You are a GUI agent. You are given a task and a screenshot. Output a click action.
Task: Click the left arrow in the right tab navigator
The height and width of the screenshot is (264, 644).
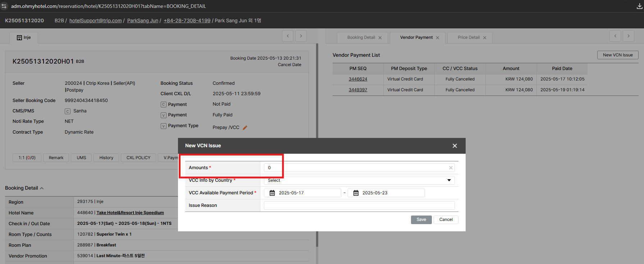point(615,36)
